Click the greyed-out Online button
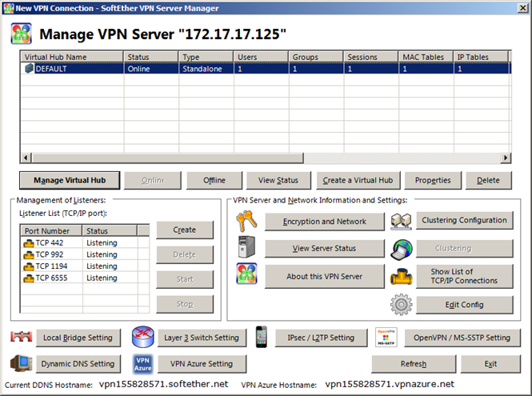Image resolution: width=532 pixels, height=396 pixels. (x=153, y=180)
